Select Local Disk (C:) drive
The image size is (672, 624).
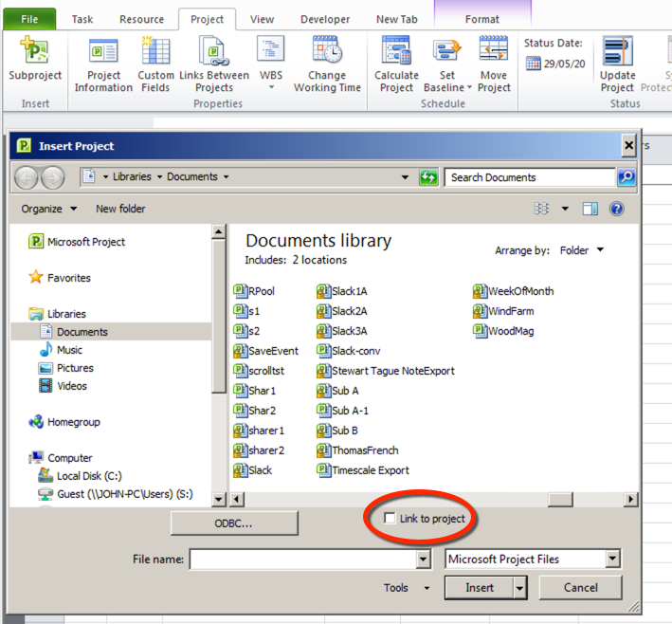coord(81,476)
